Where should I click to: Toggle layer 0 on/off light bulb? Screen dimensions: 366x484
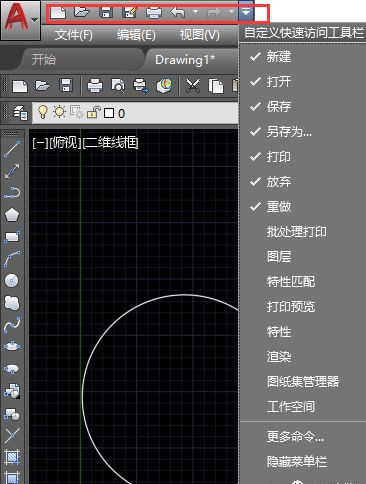click(43, 112)
